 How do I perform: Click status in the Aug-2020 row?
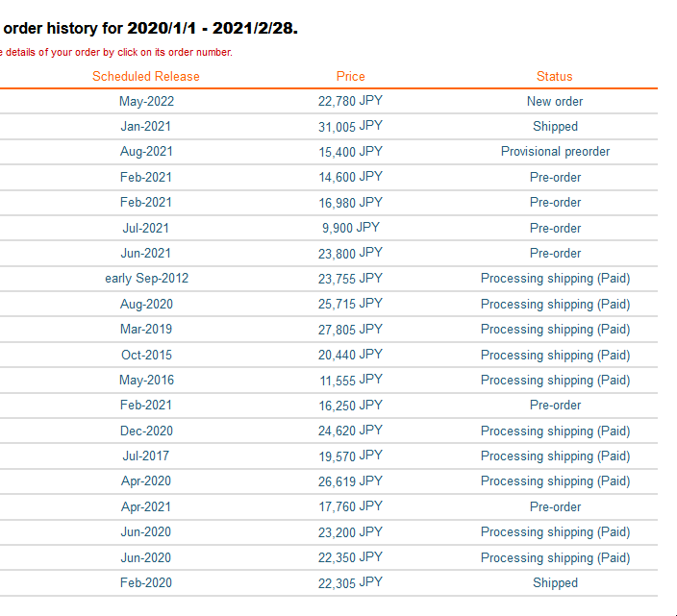(x=555, y=304)
